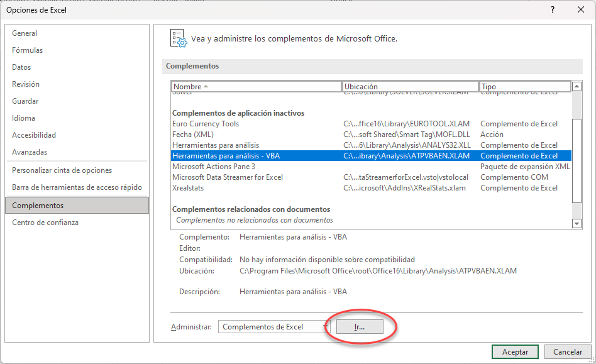Sort add-ins by Nombre column header
This screenshot has width=596, height=364.
(x=256, y=87)
